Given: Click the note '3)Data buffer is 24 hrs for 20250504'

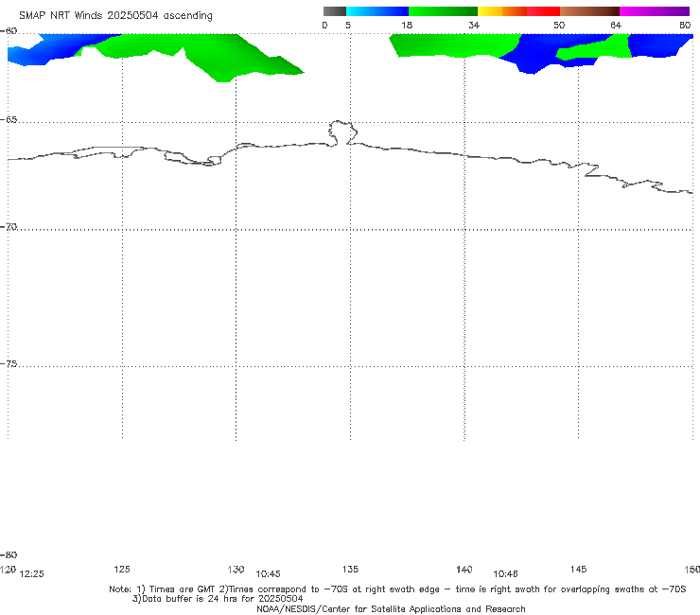Looking at the screenshot, I should [218, 599].
